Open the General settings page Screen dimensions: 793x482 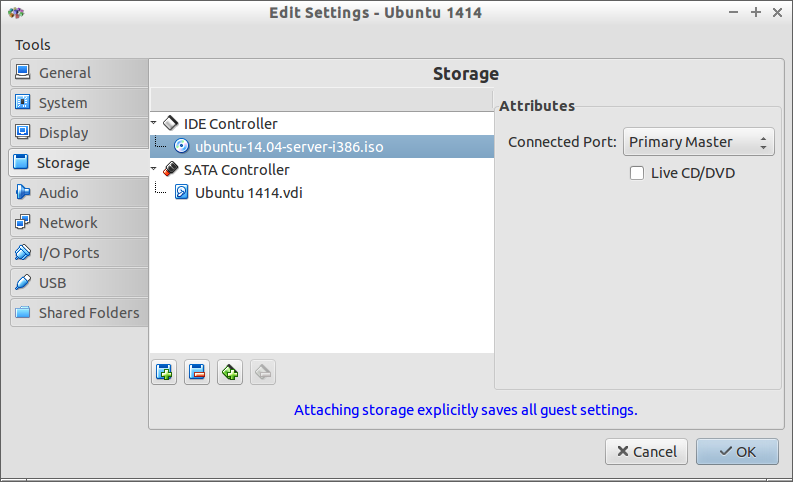[79, 73]
